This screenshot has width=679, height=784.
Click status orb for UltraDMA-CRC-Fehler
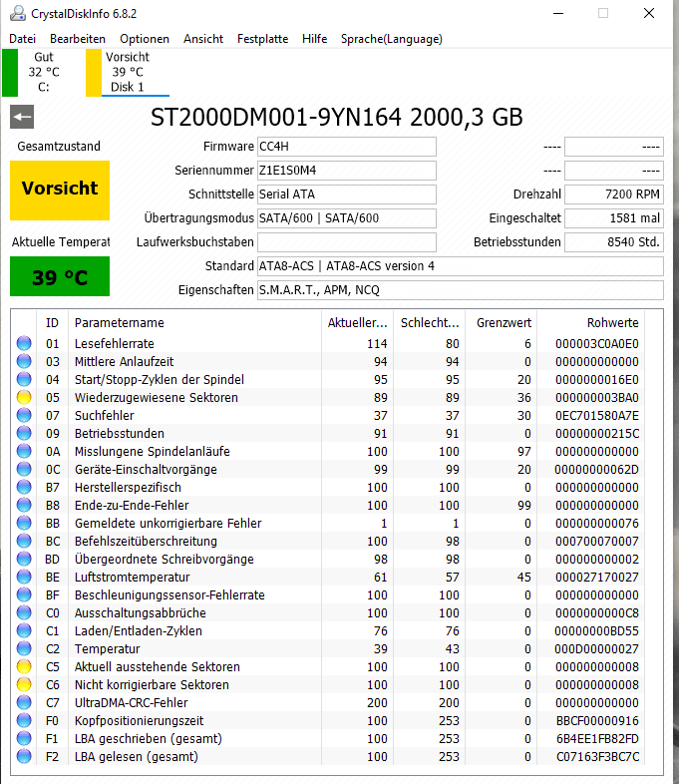(x=24, y=703)
